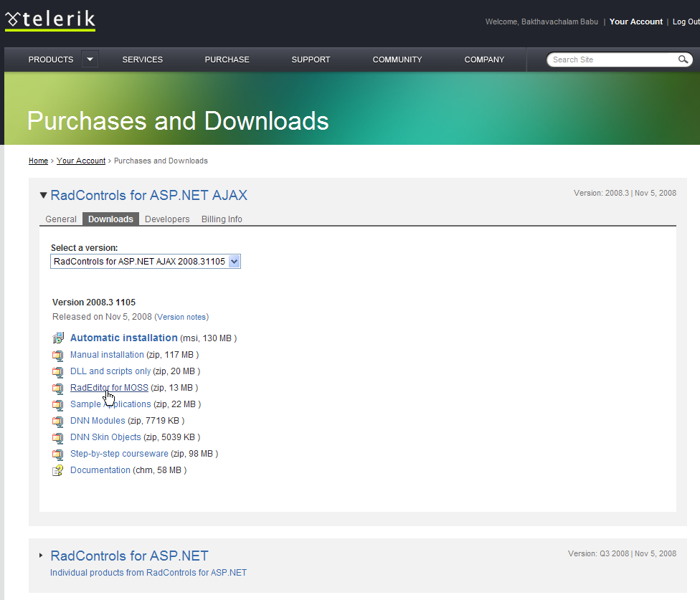Expand the RadControls for ASP.NET section

click(x=42, y=556)
